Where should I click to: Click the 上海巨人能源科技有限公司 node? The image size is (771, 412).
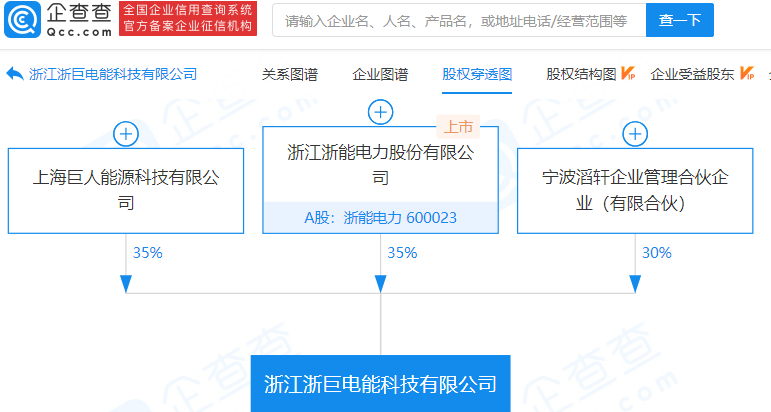(126, 191)
